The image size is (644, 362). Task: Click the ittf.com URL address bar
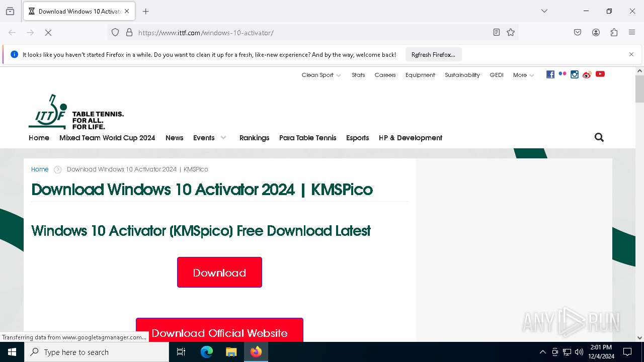point(312,33)
